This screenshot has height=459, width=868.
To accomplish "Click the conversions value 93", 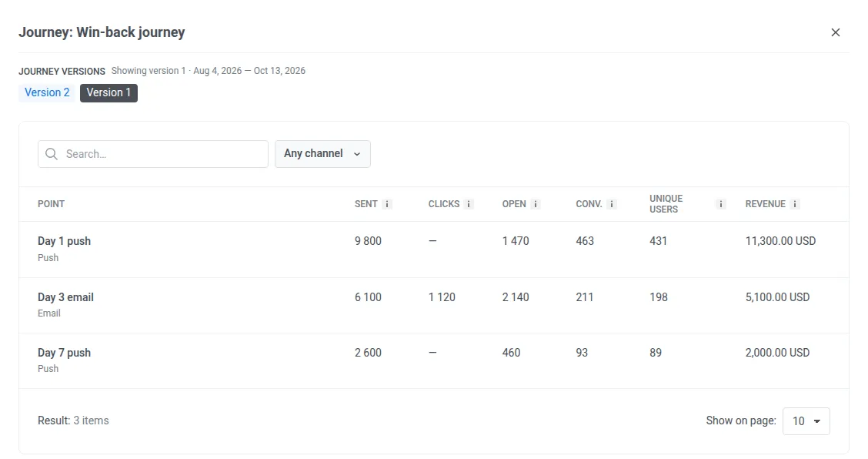I will coord(582,353).
